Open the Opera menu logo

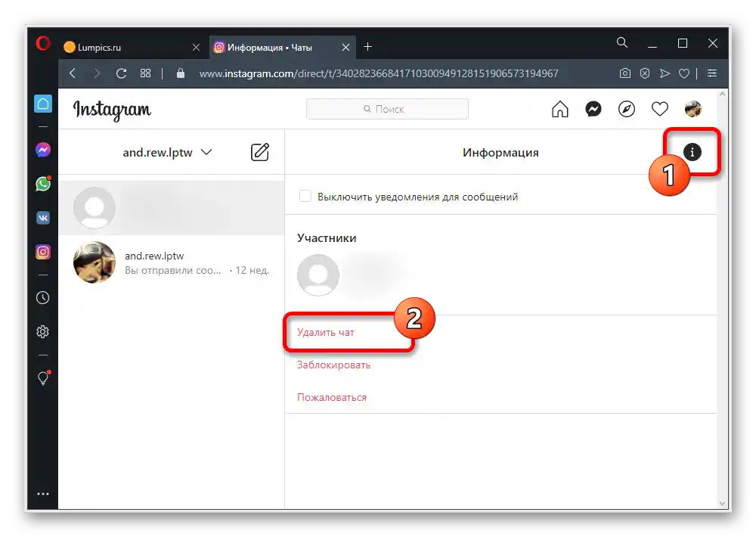point(43,44)
